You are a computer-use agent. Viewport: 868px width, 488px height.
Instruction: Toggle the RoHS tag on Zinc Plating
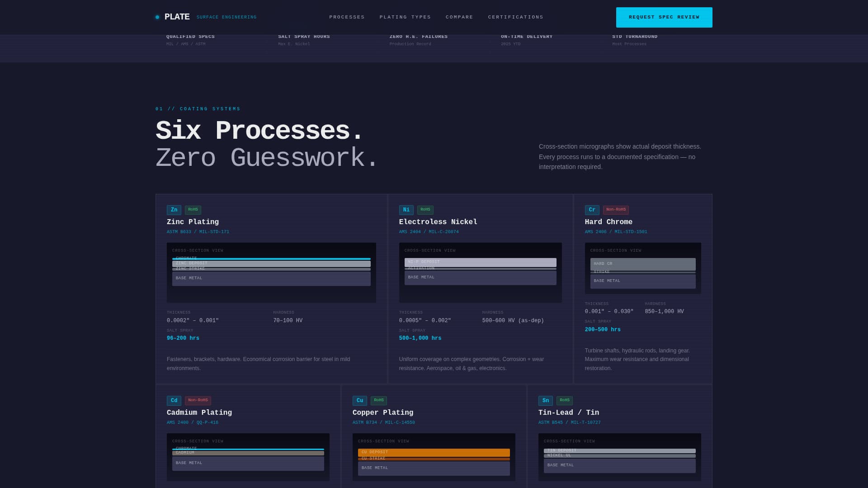pos(193,210)
